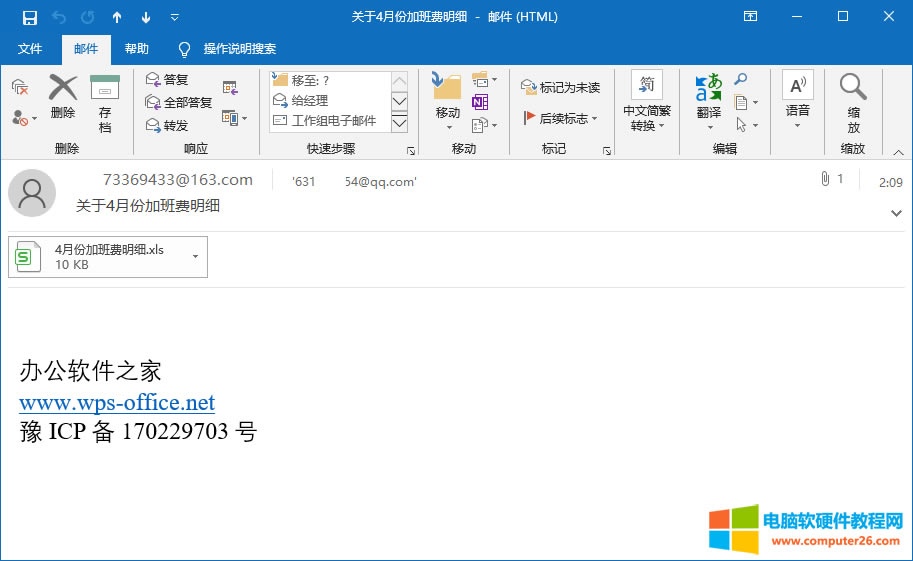
Task: Open the 4月份加班费明细.xls attachment dropdown arrow
Action: (x=195, y=257)
